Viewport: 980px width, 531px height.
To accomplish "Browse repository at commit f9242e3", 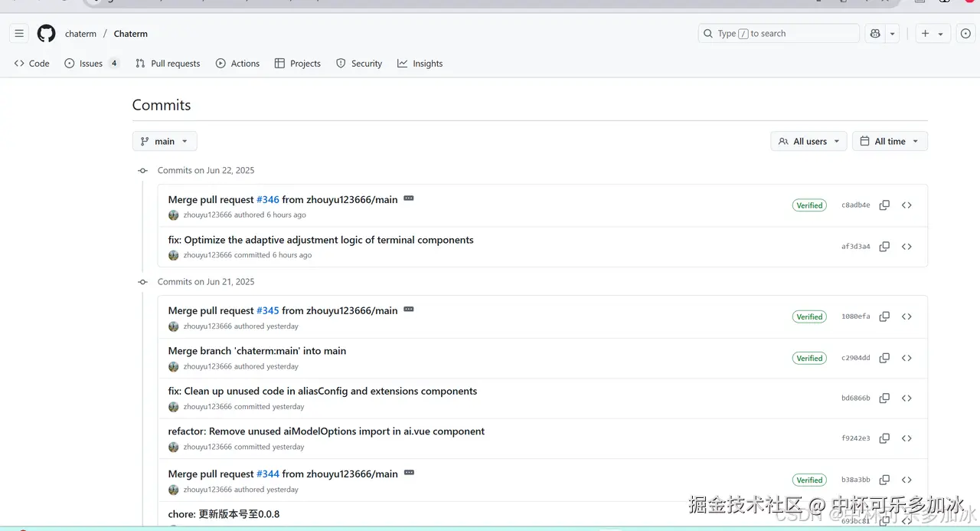I will coord(906,438).
